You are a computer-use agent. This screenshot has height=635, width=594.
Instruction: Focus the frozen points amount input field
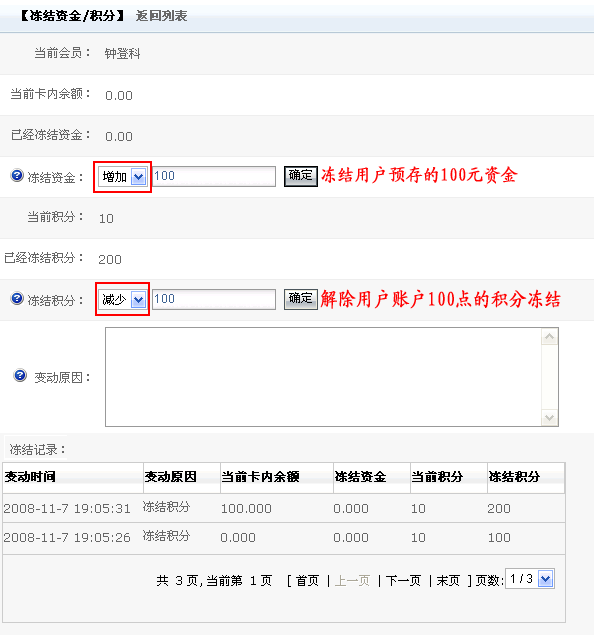214,299
